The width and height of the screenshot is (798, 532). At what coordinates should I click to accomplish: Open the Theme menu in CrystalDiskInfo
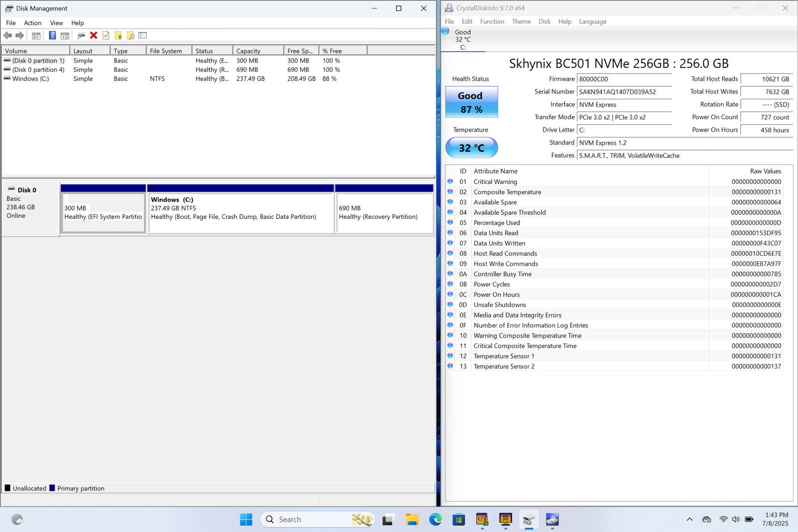point(521,21)
